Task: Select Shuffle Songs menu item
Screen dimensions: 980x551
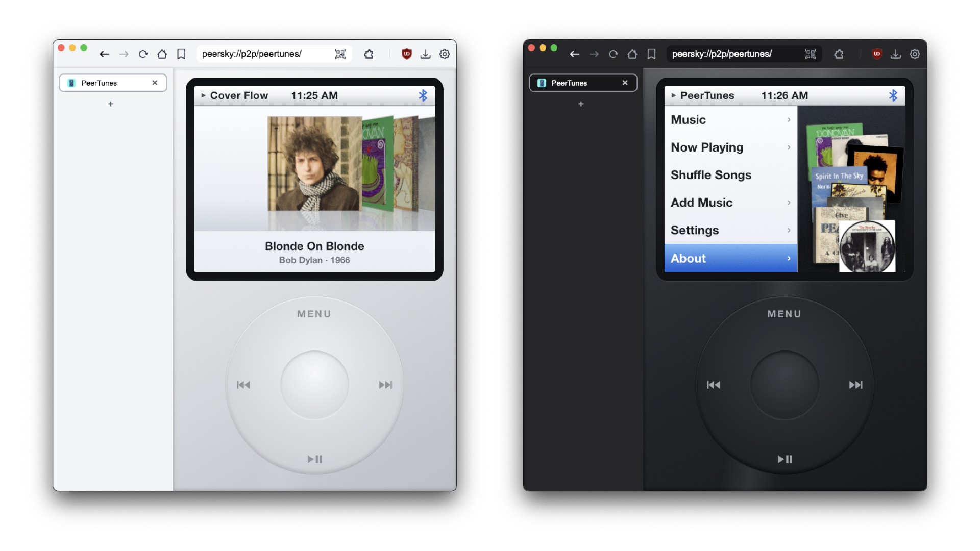Action: [x=731, y=175]
